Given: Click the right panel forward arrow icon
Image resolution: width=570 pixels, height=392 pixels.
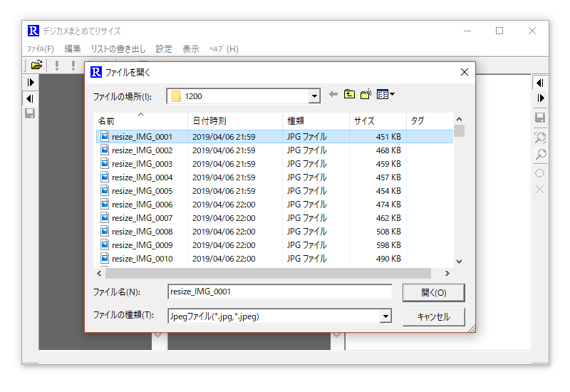Looking at the screenshot, I should [540, 98].
